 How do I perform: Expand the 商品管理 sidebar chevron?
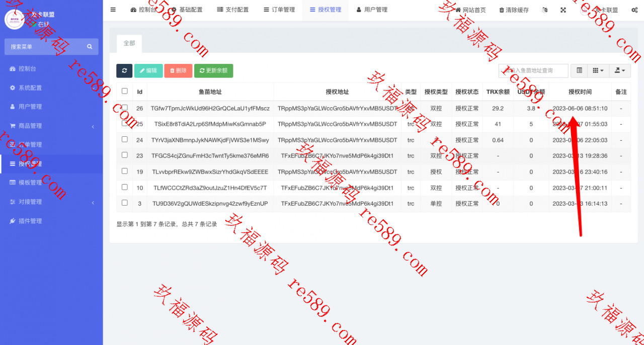[x=93, y=126]
